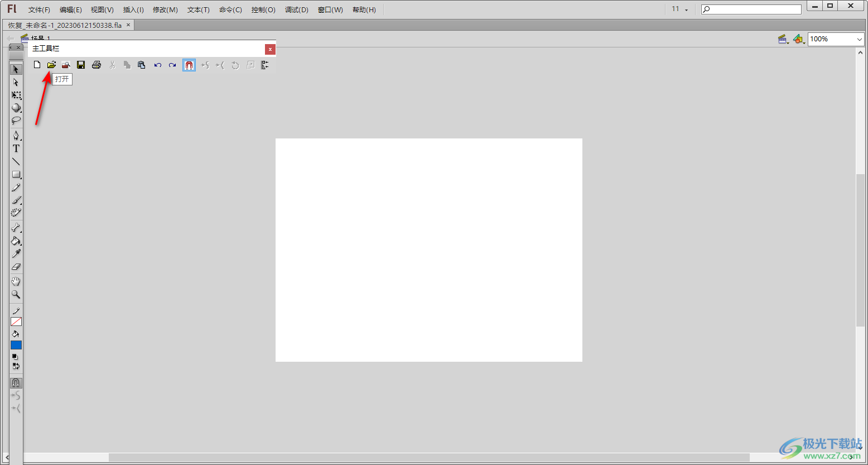Open the 控制(O) menu
This screenshot has width=868, height=465.
tap(263, 9)
